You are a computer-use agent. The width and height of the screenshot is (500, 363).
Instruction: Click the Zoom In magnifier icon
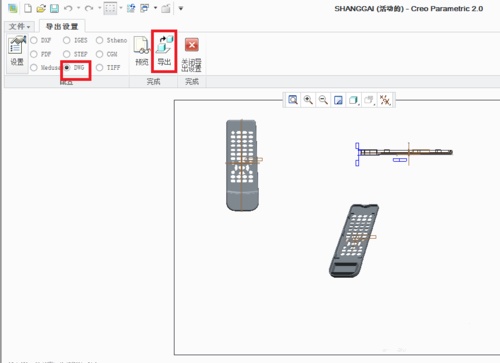[308, 100]
